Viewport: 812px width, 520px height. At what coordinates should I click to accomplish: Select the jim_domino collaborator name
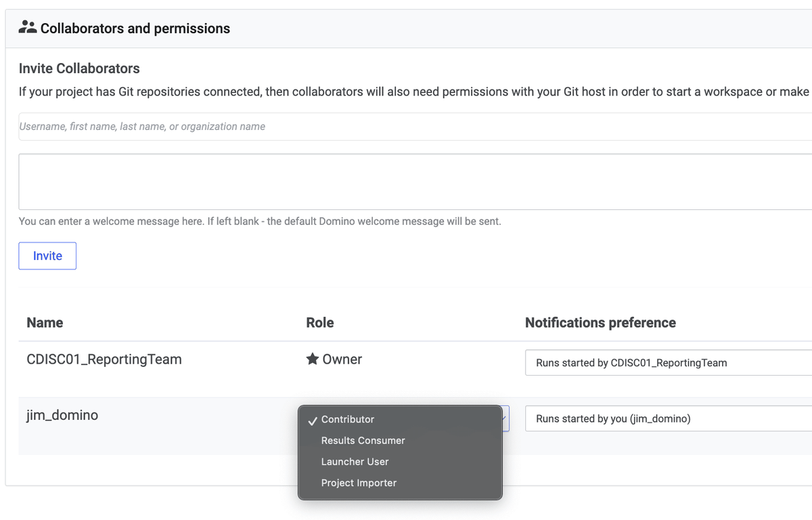pyautogui.click(x=62, y=415)
